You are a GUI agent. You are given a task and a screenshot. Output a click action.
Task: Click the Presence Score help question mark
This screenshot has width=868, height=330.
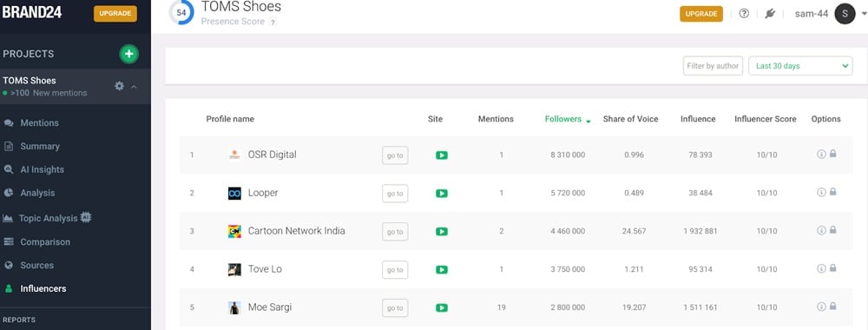click(x=273, y=22)
